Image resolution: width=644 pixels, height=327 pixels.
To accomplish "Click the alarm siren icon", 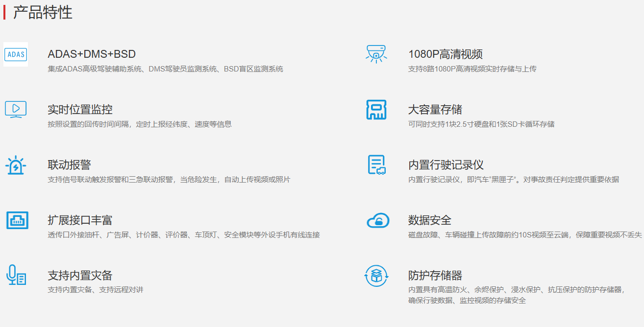I will [x=16, y=165].
